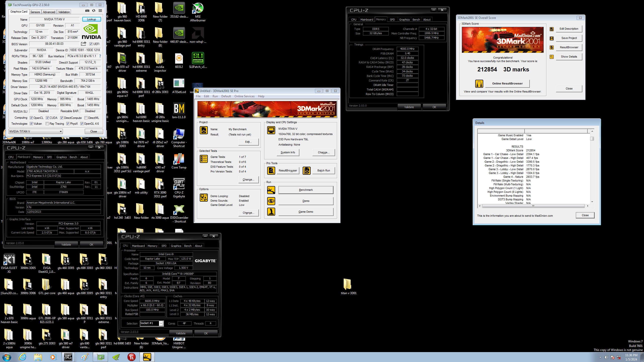Open the GPU-Z hamburger menu icon

(x=100, y=11)
